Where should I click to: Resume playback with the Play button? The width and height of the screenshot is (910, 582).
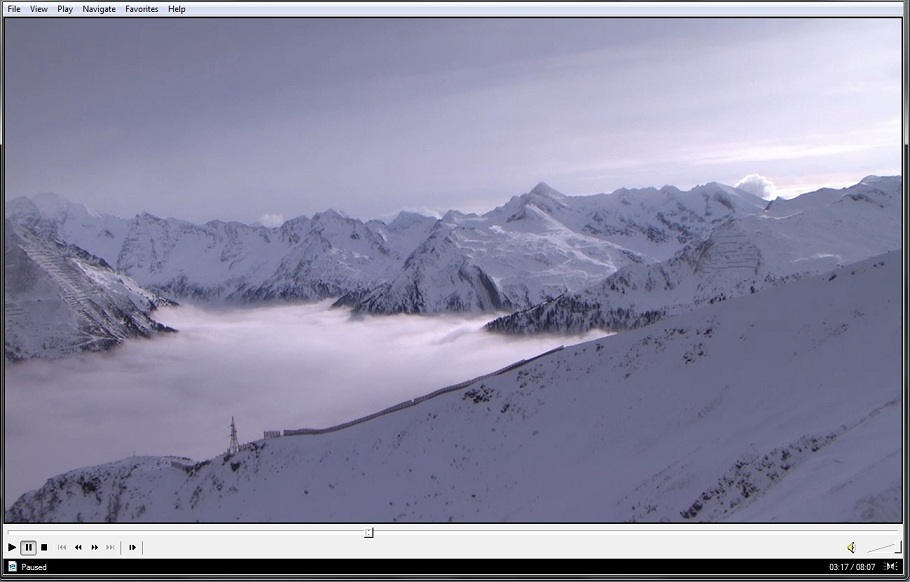click(x=12, y=547)
